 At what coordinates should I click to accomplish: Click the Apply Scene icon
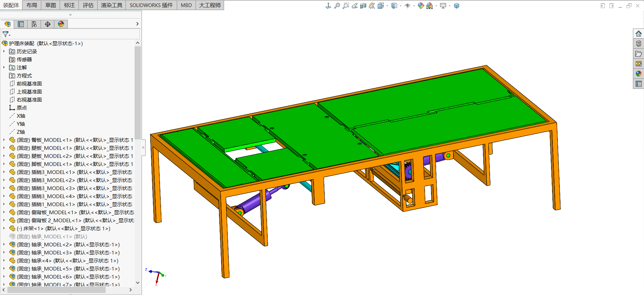pos(430,6)
